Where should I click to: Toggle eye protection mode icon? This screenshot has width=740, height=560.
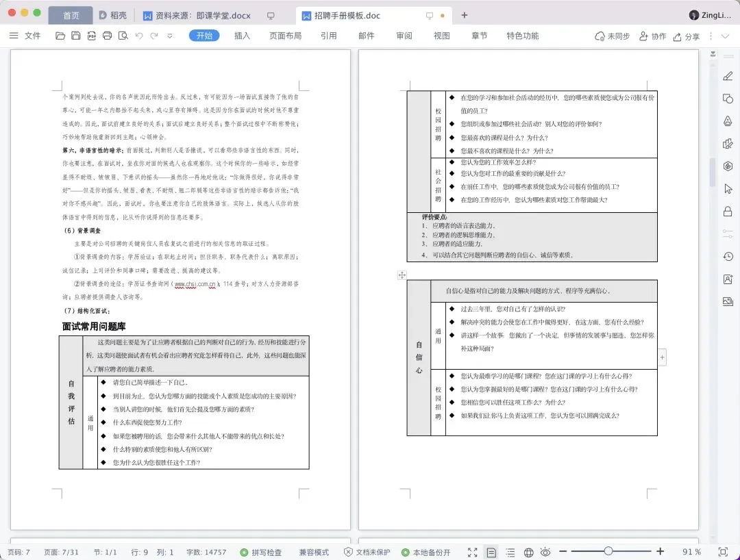545,552
